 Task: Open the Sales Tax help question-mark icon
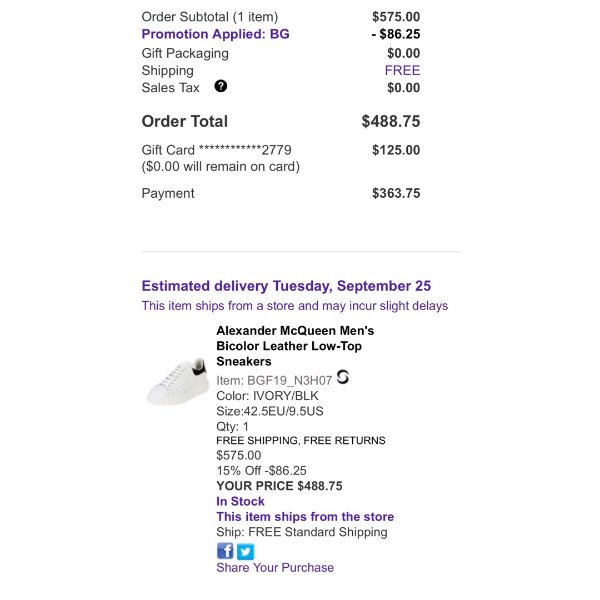[220, 86]
